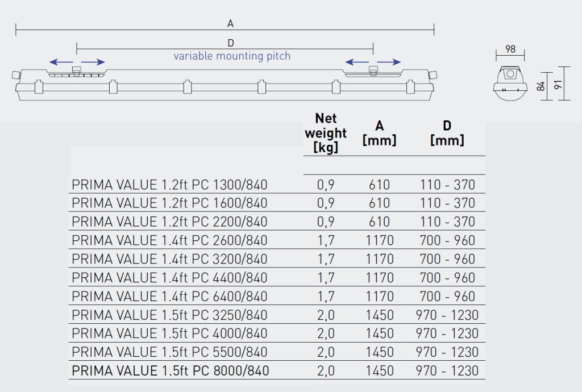This screenshot has width=582, height=392.
Task: Click product name PRIMA VALUE 1.4ft PC 6400/840
Action: point(169,297)
